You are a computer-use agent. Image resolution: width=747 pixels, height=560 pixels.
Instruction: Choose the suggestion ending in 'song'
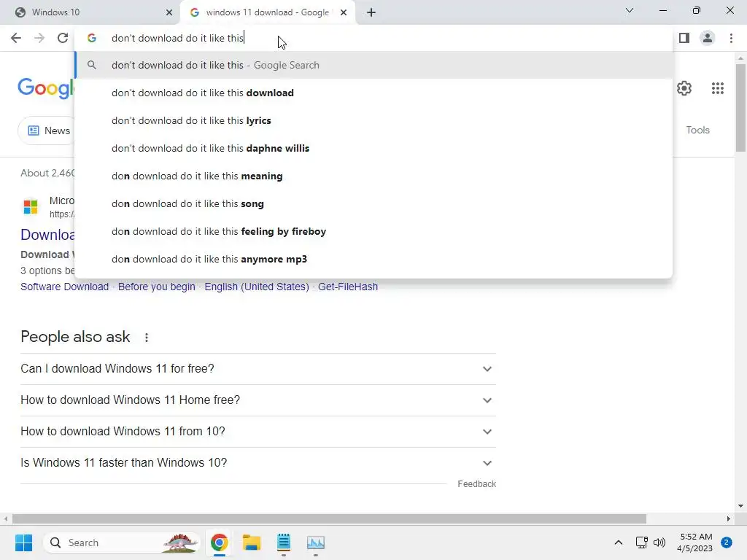(373, 203)
